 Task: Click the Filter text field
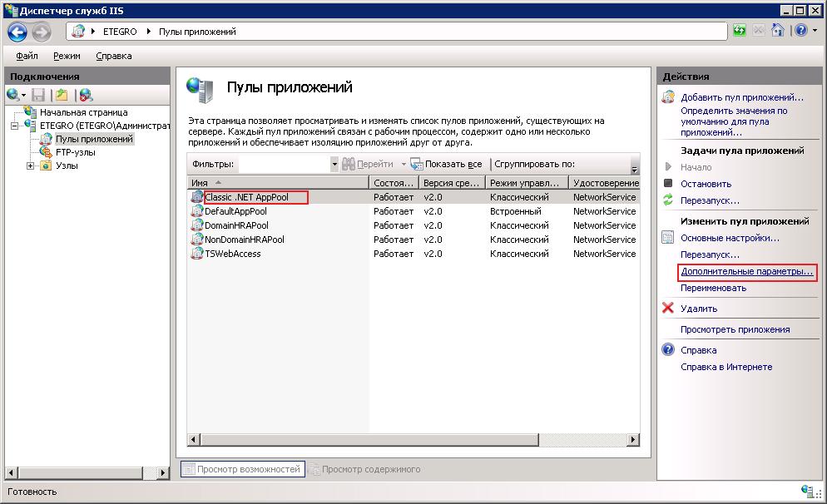click(x=285, y=164)
